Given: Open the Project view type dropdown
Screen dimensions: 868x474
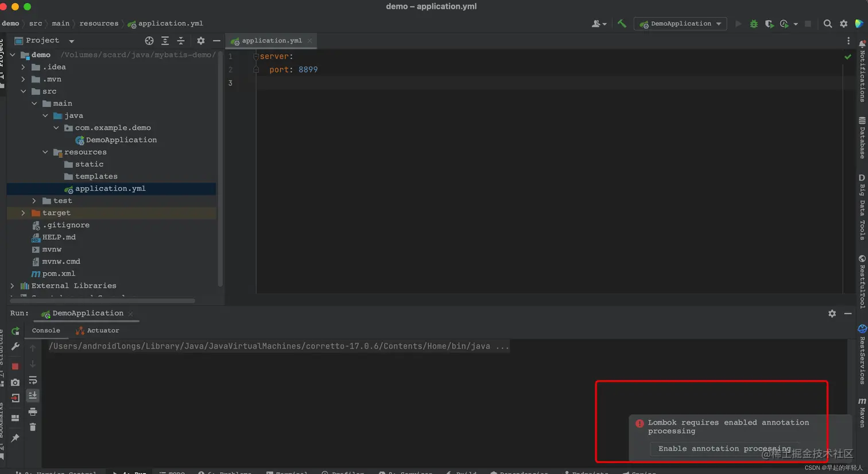Looking at the screenshot, I should click(71, 41).
